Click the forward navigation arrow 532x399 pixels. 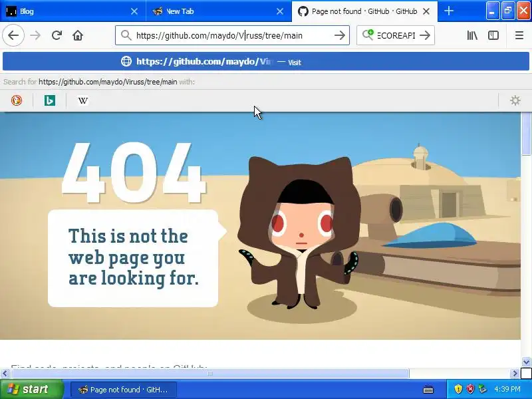pyautogui.click(x=35, y=35)
